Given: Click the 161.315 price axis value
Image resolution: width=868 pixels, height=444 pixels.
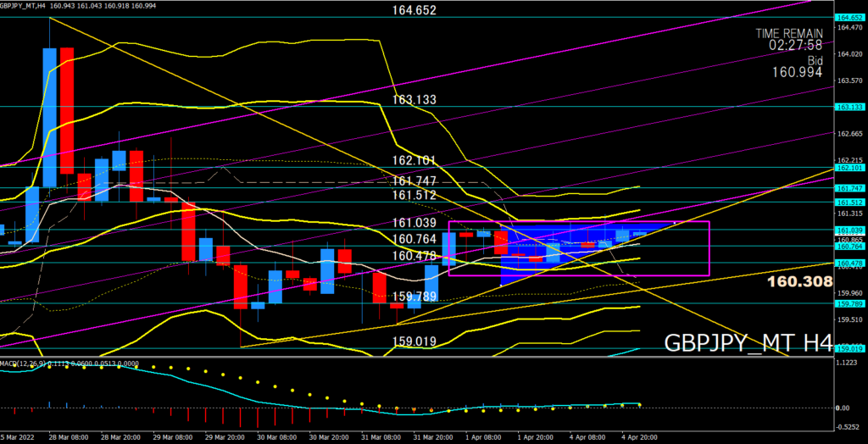Looking at the screenshot, I should (x=849, y=214).
